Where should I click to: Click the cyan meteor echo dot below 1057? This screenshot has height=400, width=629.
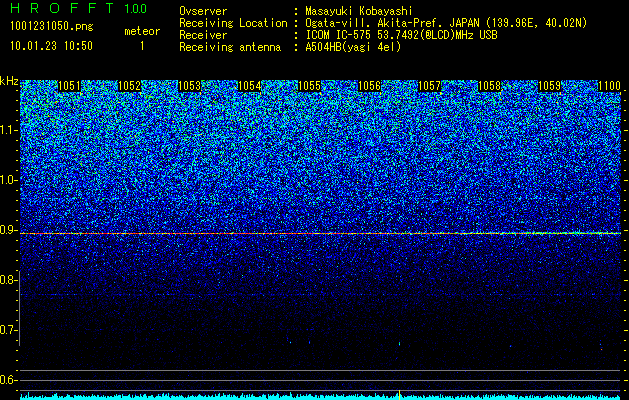[x=400, y=343]
